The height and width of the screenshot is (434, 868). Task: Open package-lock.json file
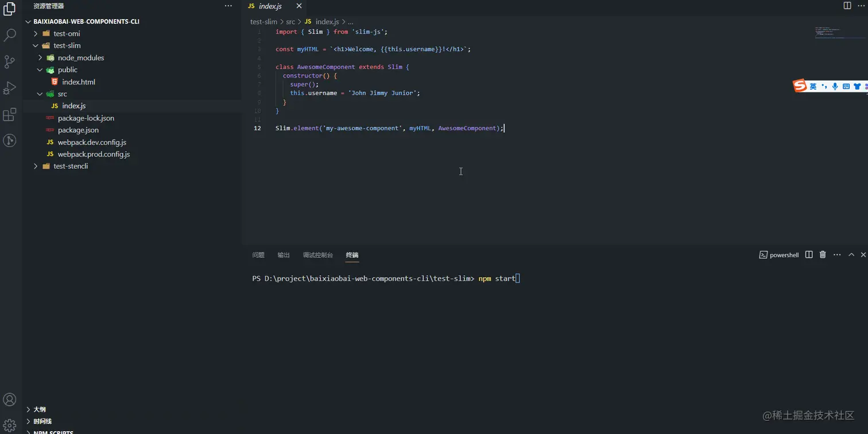pyautogui.click(x=86, y=118)
